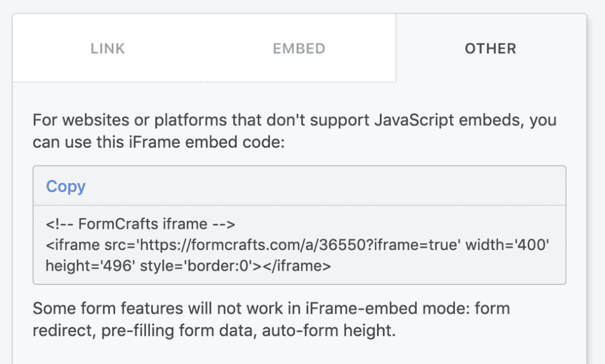Open the EMBED tab
605x364 pixels.
[299, 48]
